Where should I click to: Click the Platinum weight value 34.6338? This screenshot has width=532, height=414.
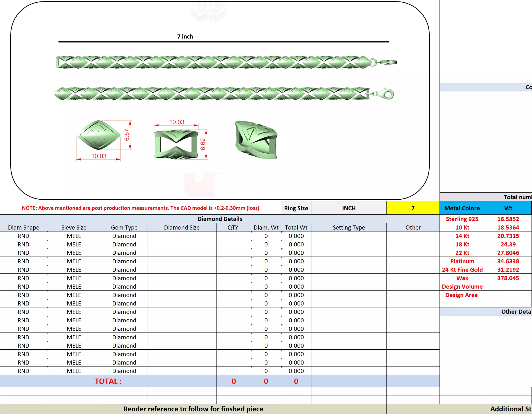pyautogui.click(x=508, y=261)
